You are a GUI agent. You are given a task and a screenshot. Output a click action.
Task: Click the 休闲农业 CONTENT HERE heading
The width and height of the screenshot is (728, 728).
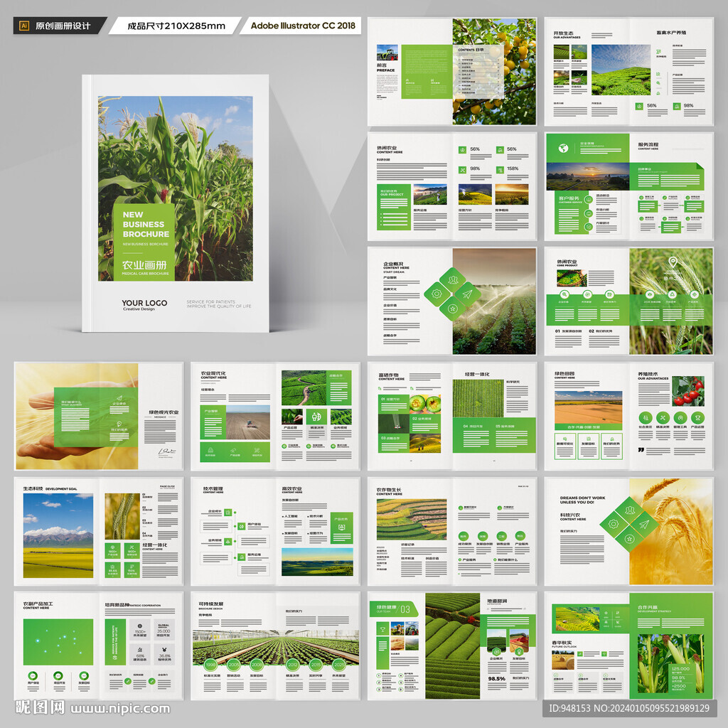[x=390, y=149]
